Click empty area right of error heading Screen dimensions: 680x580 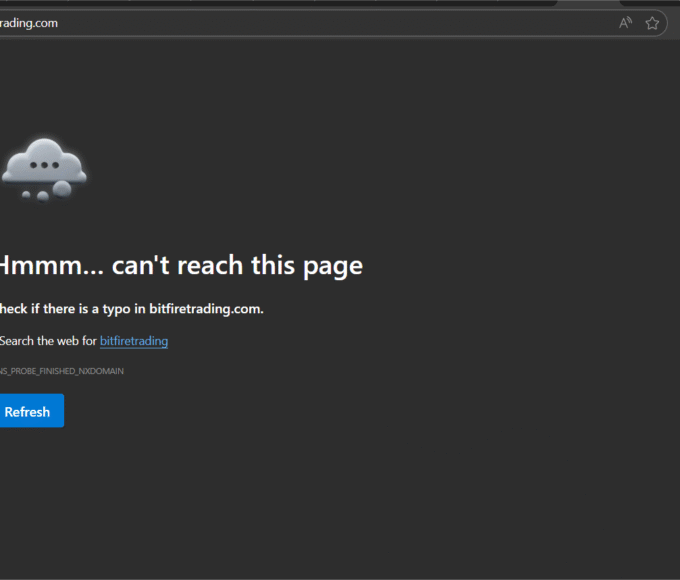[x=520, y=265]
